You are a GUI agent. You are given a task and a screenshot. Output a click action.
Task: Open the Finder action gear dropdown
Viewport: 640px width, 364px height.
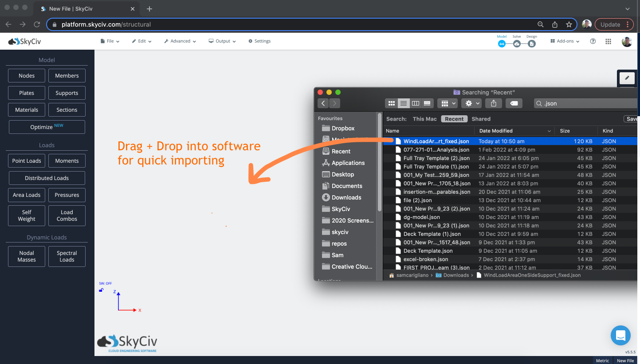click(471, 103)
